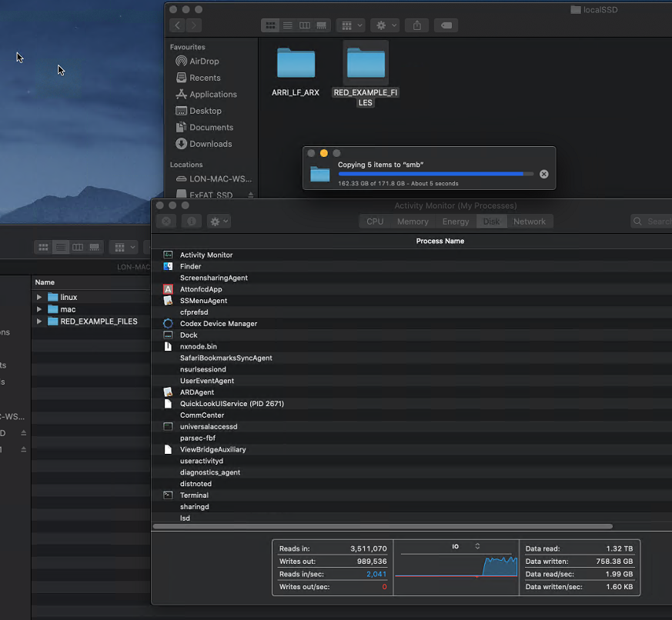Viewport: 672px width, 620px height.
Task: Sort by the Process Name column header
Action: point(440,241)
